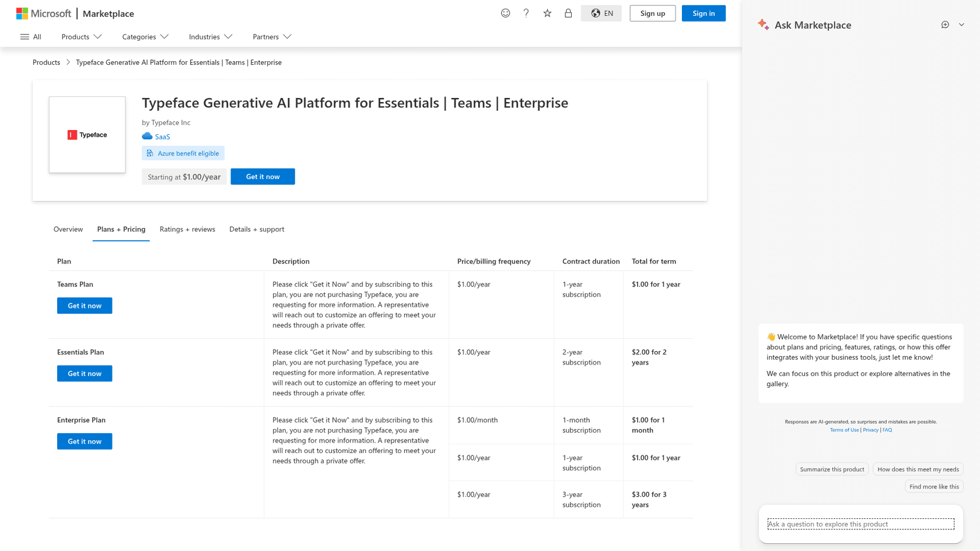Click Get it now in product header
Viewport: 980px width, 551px height.
click(x=262, y=177)
